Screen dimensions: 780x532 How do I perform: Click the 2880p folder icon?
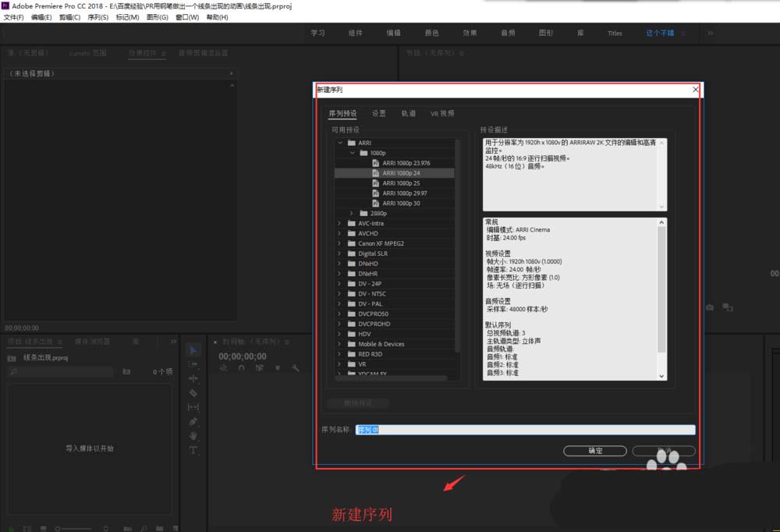[x=363, y=214]
